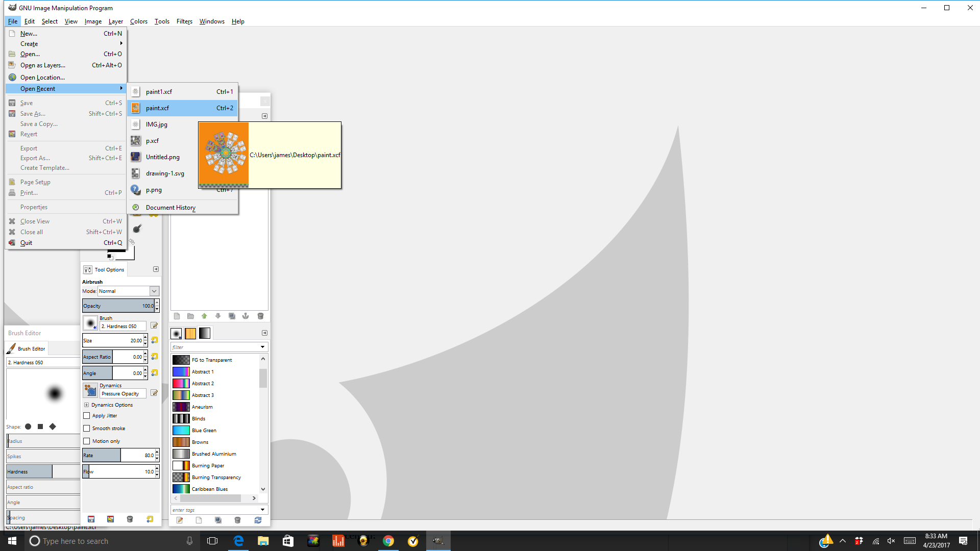Refresh gradients icon

click(258, 520)
